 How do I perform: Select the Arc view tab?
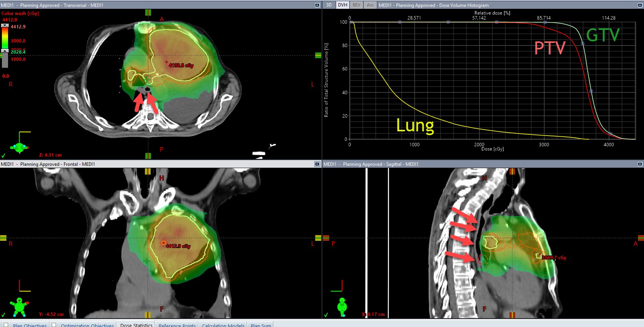pyautogui.click(x=370, y=5)
